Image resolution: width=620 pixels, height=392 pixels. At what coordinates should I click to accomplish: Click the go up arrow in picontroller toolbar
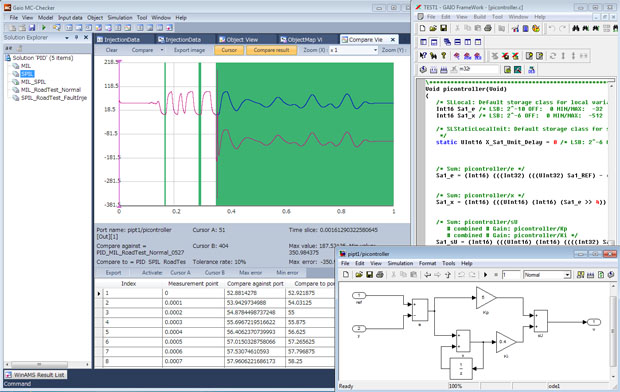pos(448,275)
